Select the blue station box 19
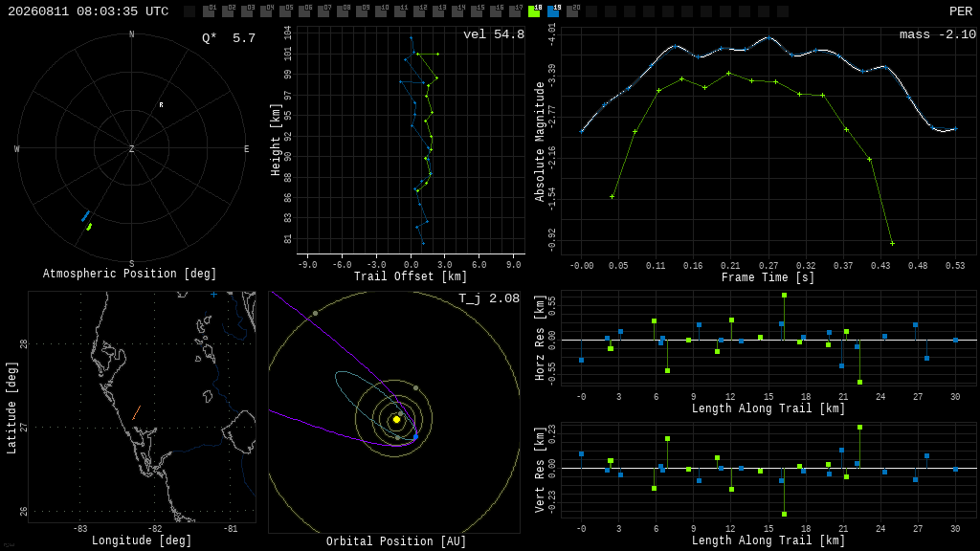The image size is (980, 551). [554, 11]
